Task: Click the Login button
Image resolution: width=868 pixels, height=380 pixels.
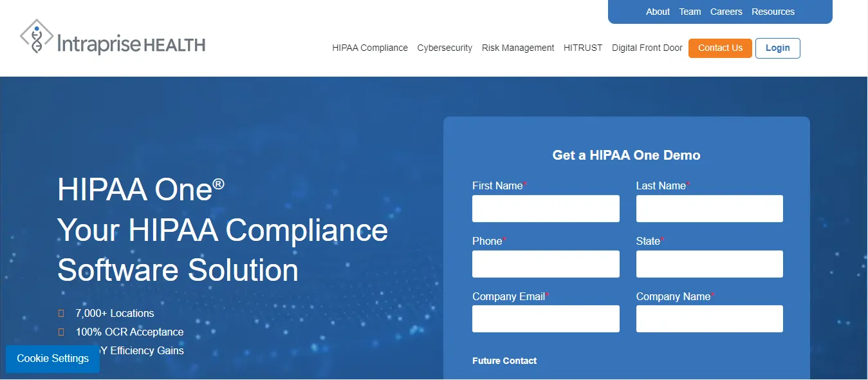Action: [x=777, y=48]
